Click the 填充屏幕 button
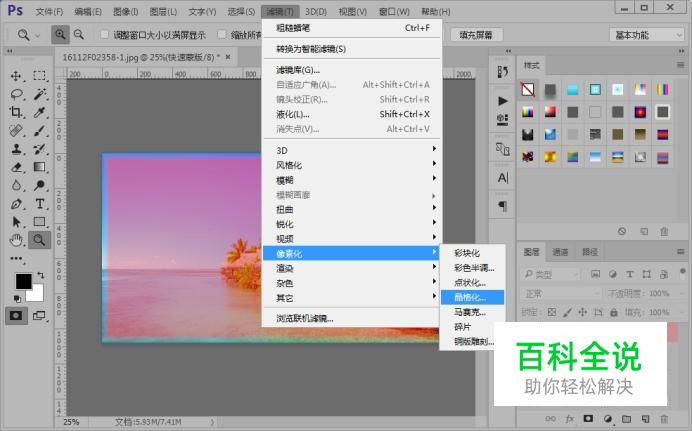This screenshot has height=431, width=692. tap(476, 35)
